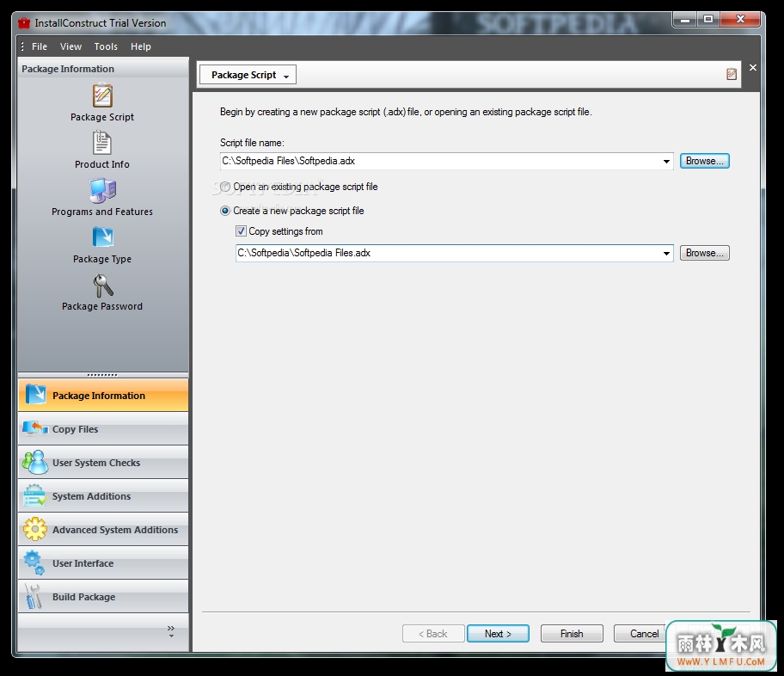The width and height of the screenshot is (784, 676).
Task: Open the Package Password keys icon
Action: (x=103, y=286)
